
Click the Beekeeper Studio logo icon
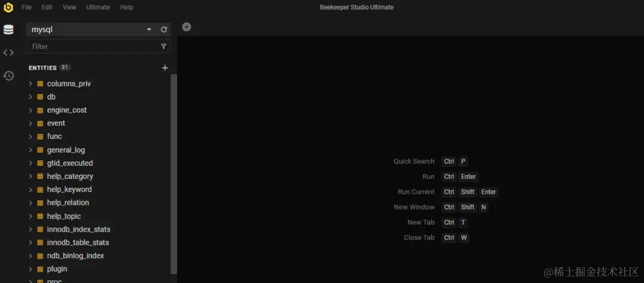click(x=8, y=7)
